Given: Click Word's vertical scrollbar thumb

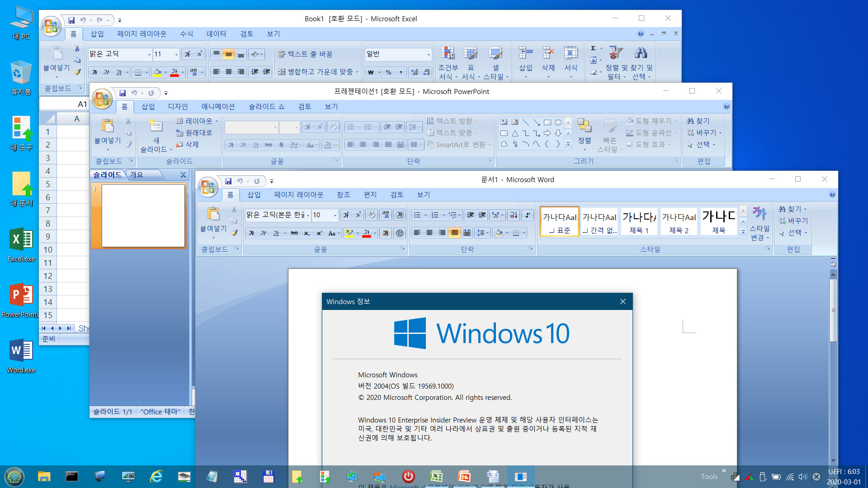Looking at the screenshot, I should pos(833,310).
